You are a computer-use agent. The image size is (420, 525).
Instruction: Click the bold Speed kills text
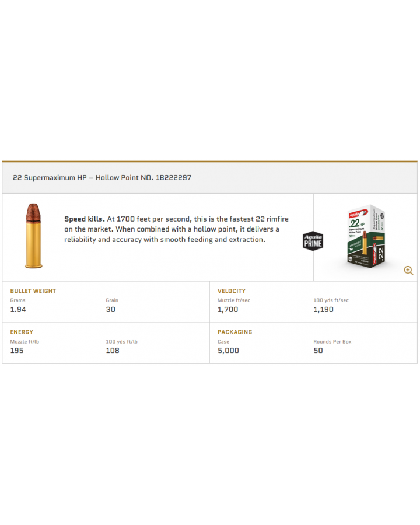tap(85, 219)
